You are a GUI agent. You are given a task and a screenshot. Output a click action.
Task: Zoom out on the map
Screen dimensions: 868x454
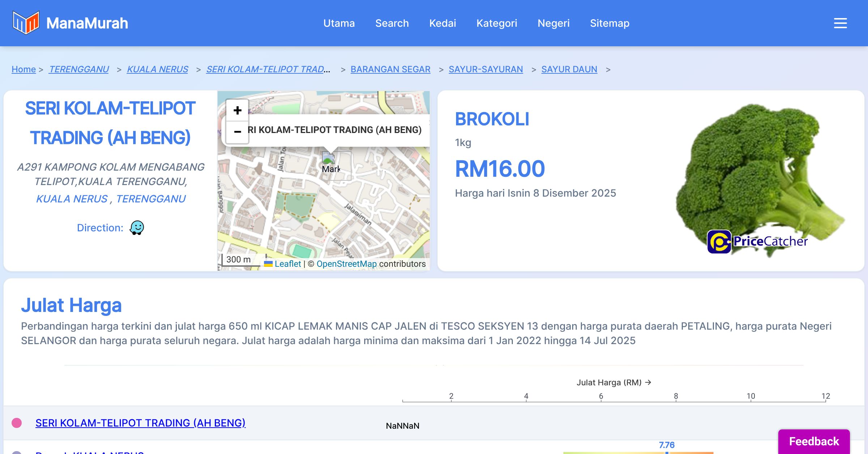(x=237, y=132)
